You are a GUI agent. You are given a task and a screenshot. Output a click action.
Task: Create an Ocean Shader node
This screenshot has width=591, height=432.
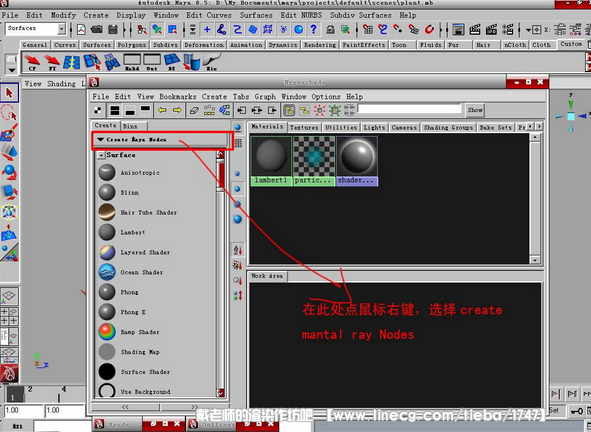(x=131, y=272)
